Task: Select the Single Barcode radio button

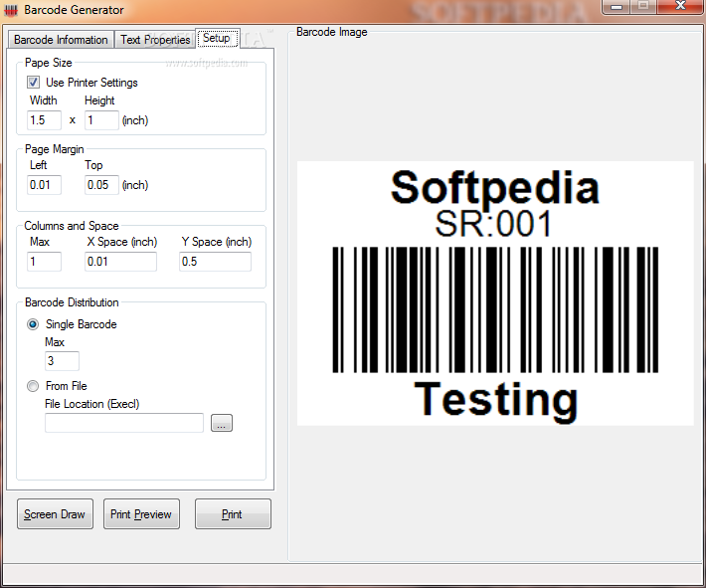Action: (33, 324)
